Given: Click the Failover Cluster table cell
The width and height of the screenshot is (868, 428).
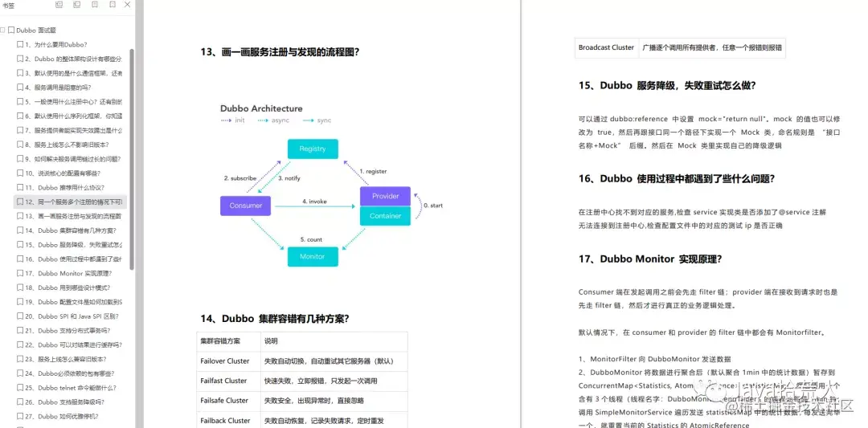Looking at the screenshot, I should pyautogui.click(x=228, y=361).
